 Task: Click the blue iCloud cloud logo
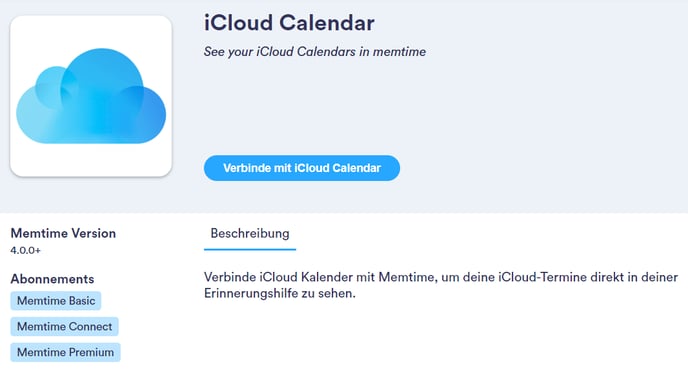pos(91,96)
